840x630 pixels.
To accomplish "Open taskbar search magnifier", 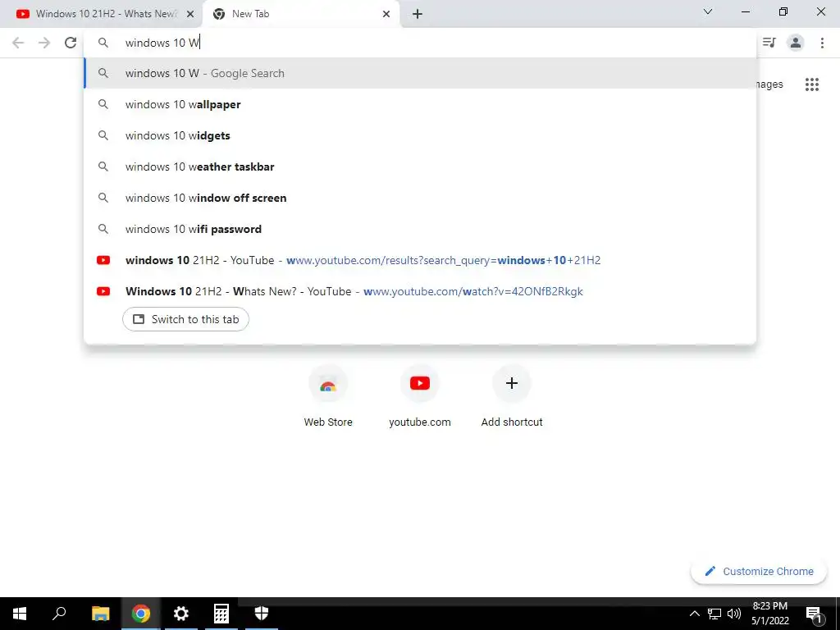I will click(x=59, y=614).
